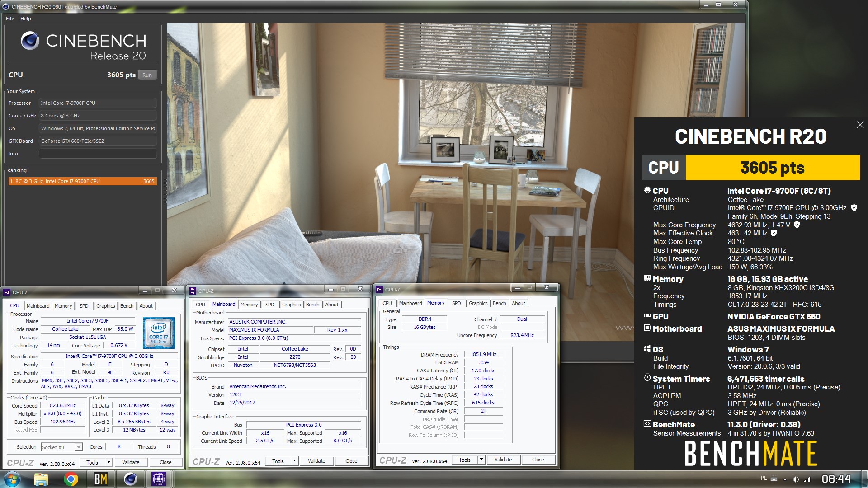The width and height of the screenshot is (868, 488).
Task: Open the volume control in system tray
Action: click(x=796, y=479)
